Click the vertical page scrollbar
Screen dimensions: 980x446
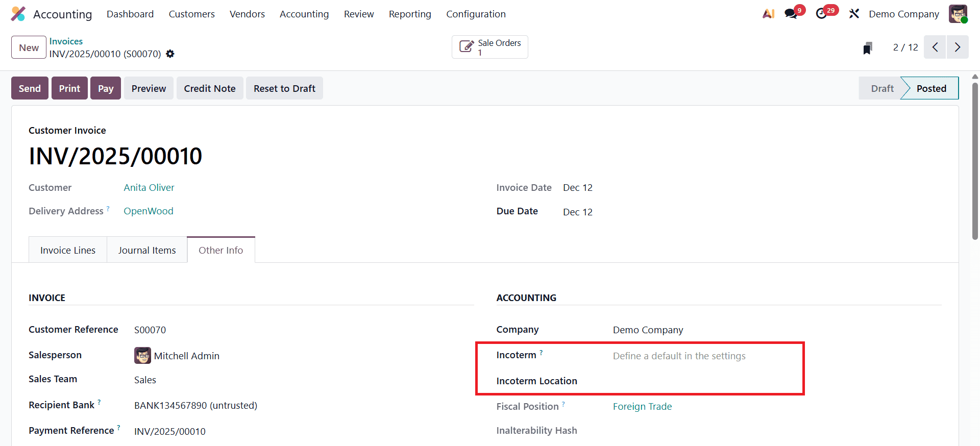pos(975,161)
